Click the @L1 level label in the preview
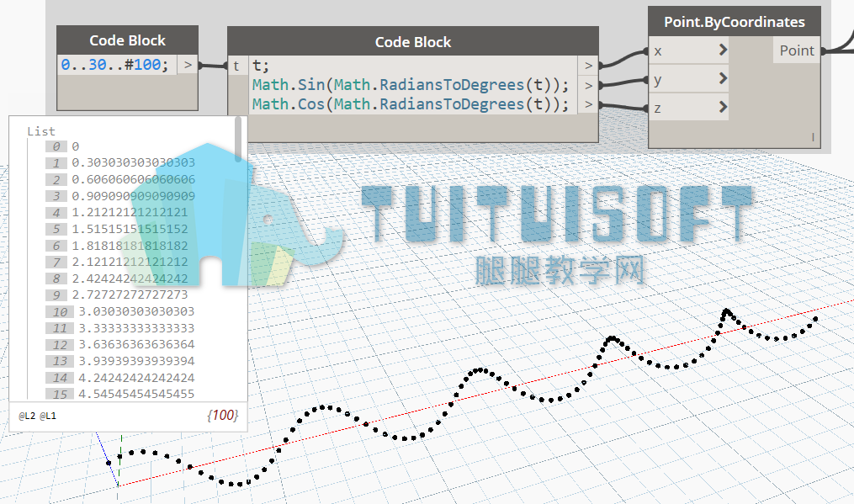 pos(48,416)
